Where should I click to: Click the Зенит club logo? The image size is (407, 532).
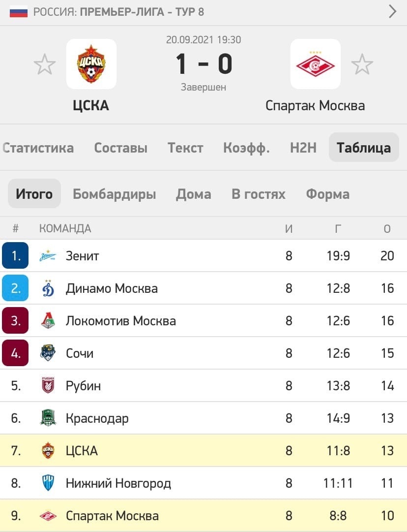point(48,256)
